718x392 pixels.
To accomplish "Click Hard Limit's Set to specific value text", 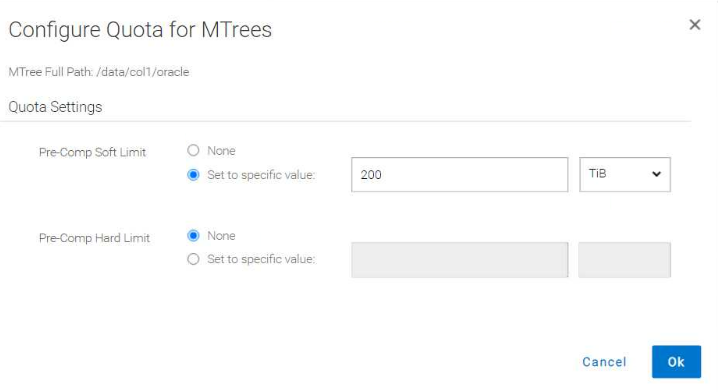I will 261,259.
